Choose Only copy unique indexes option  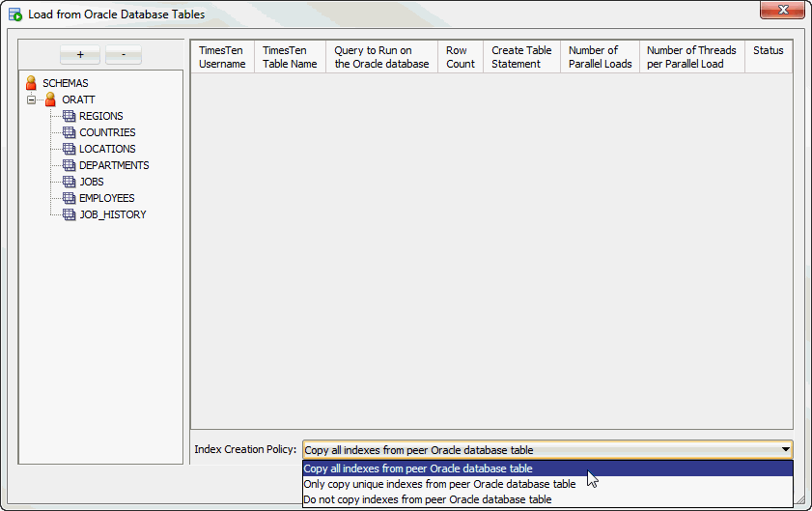tap(547, 484)
